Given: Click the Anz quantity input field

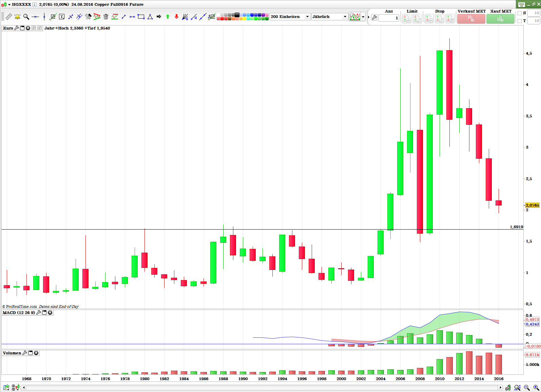Looking at the screenshot, I should (x=389, y=18).
